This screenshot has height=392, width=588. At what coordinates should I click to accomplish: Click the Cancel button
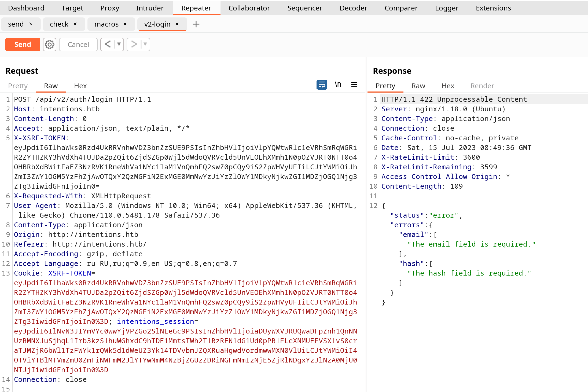click(78, 45)
